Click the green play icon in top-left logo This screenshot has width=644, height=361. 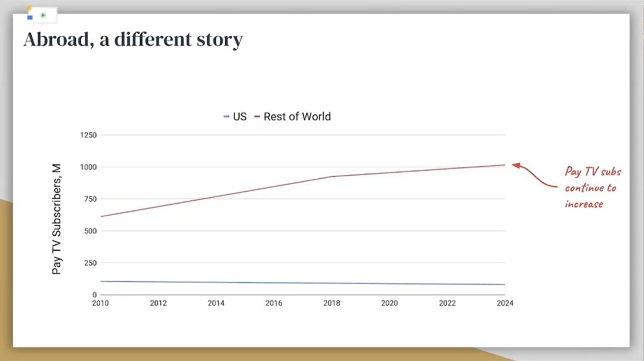pyautogui.click(x=44, y=15)
